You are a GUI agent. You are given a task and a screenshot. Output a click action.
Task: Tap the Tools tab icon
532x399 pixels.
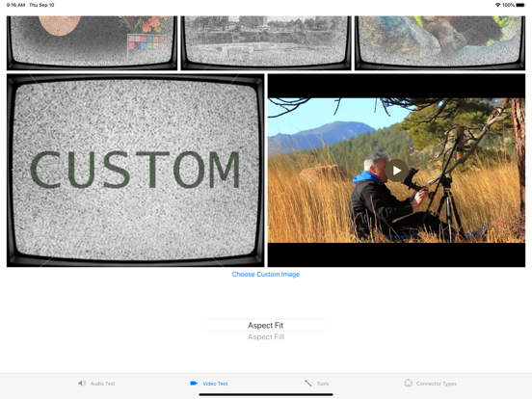307,383
